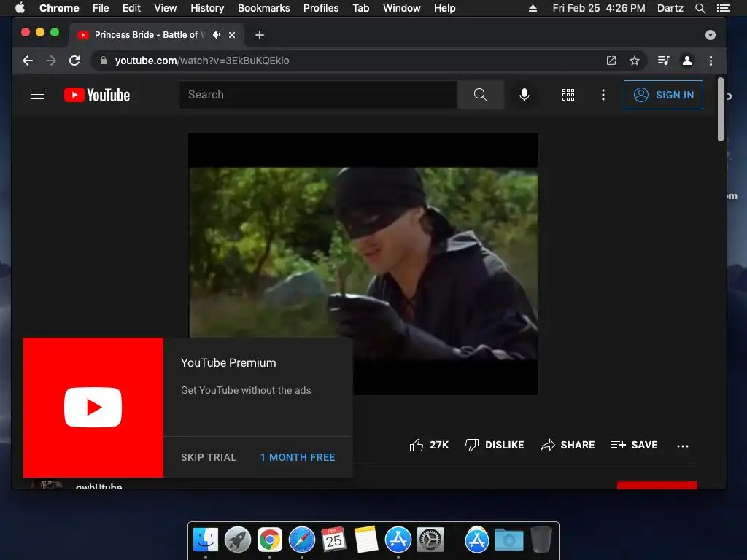Open Chrome media controls icon
Screen dimensions: 747x560
point(663,61)
